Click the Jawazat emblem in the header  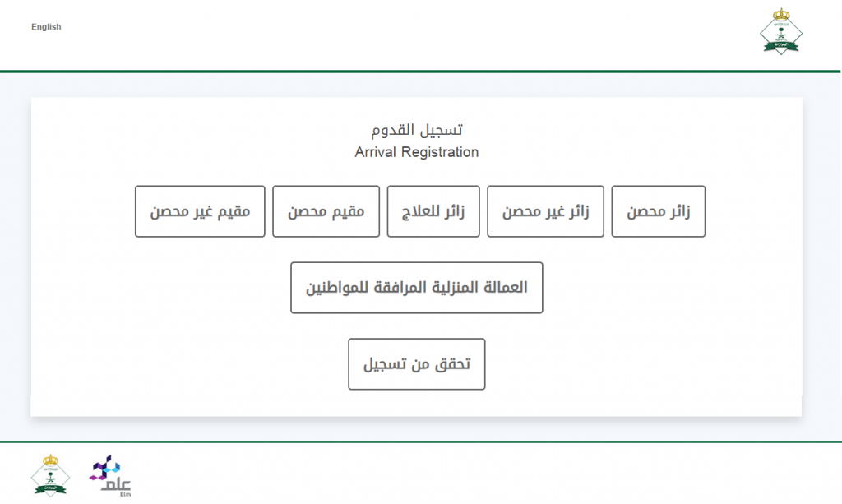coord(781,31)
